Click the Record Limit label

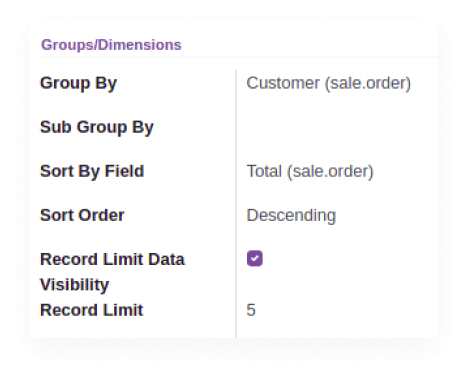click(x=92, y=310)
